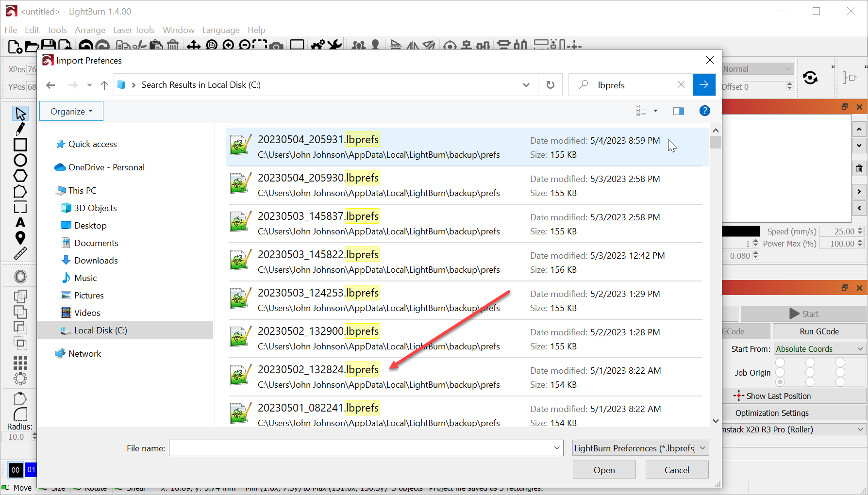The width and height of the screenshot is (868, 495).
Task: Click the New File icon in the toolbar
Action: [x=15, y=46]
